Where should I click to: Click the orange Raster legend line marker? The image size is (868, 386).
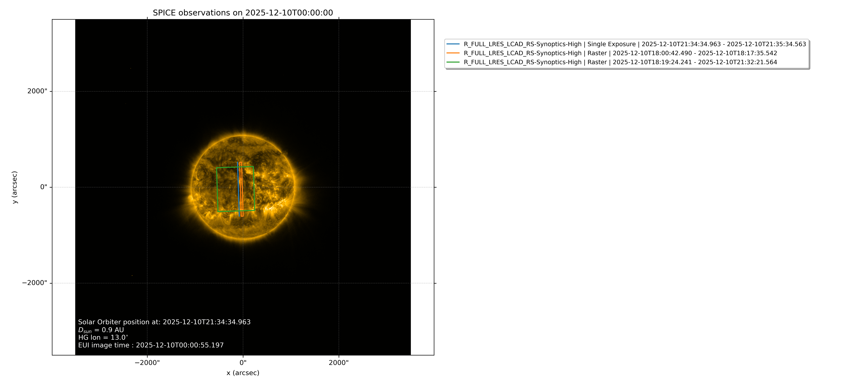click(x=453, y=53)
